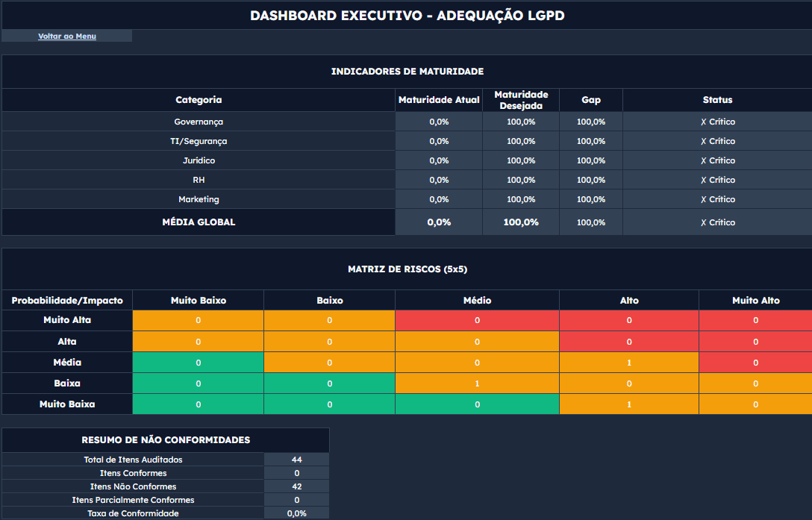Click the Crítico status in Marketing row

[717, 199]
